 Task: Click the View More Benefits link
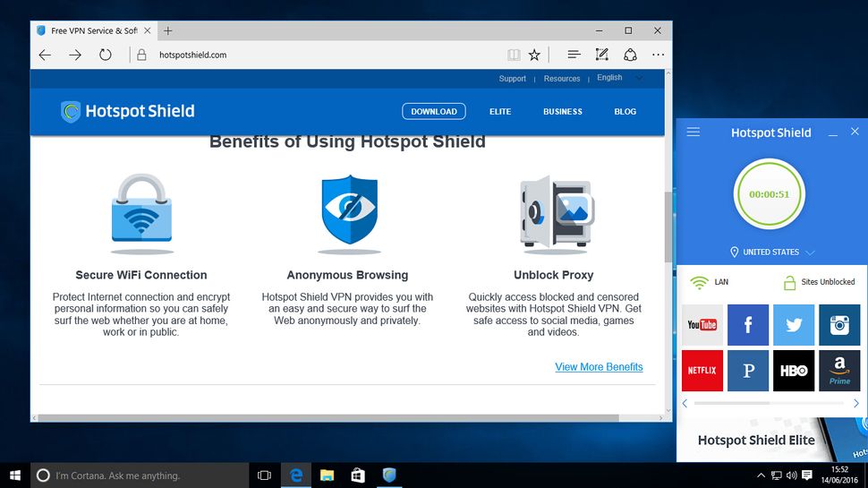pyautogui.click(x=599, y=367)
